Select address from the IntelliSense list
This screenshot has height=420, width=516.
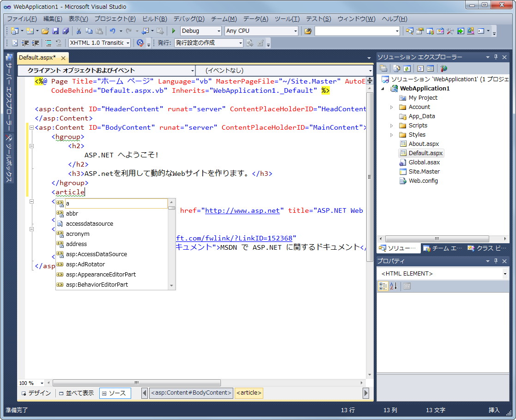click(x=76, y=244)
